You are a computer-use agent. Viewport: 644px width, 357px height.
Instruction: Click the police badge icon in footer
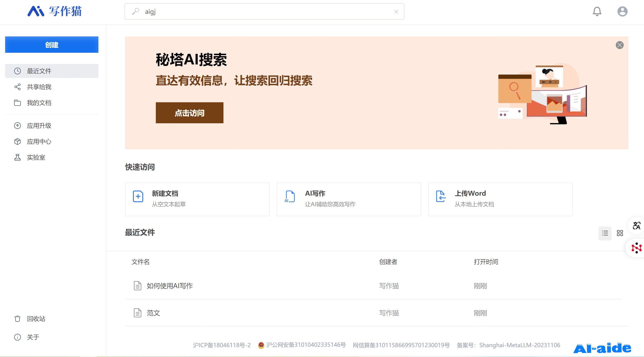tap(261, 345)
